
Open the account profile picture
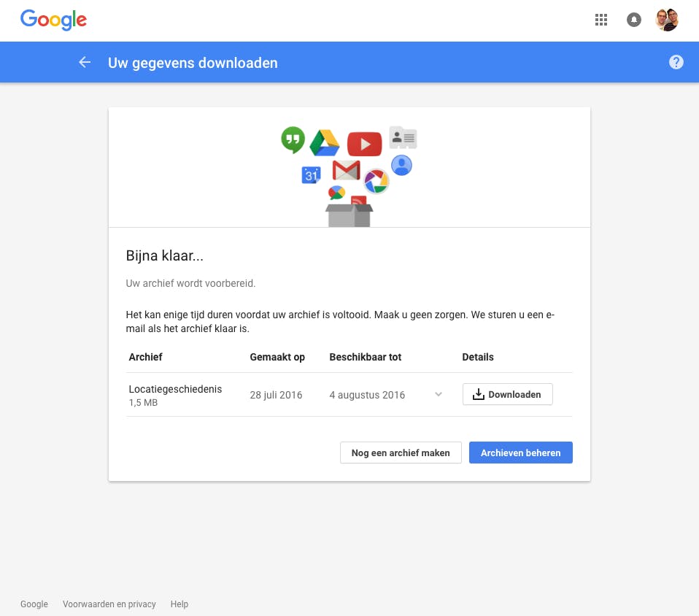[667, 20]
